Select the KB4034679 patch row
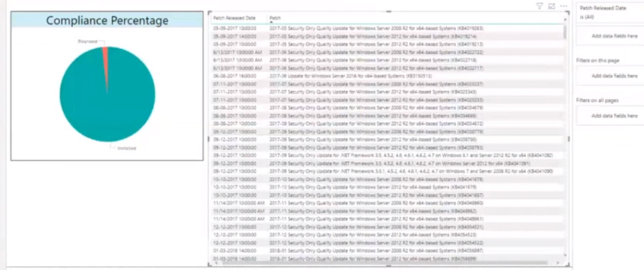Image resolution: width=644 pixels, height=270 pixels. (x=388, y=108)
